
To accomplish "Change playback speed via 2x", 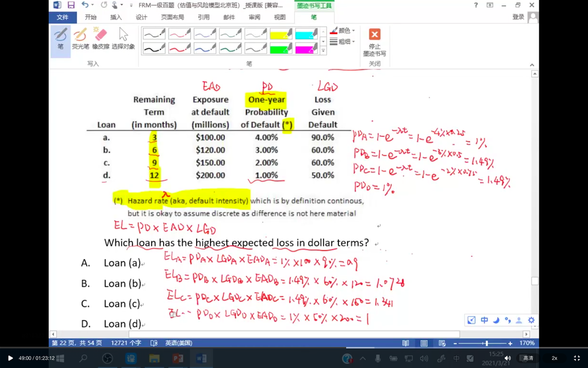I will [x=554, y=358].
